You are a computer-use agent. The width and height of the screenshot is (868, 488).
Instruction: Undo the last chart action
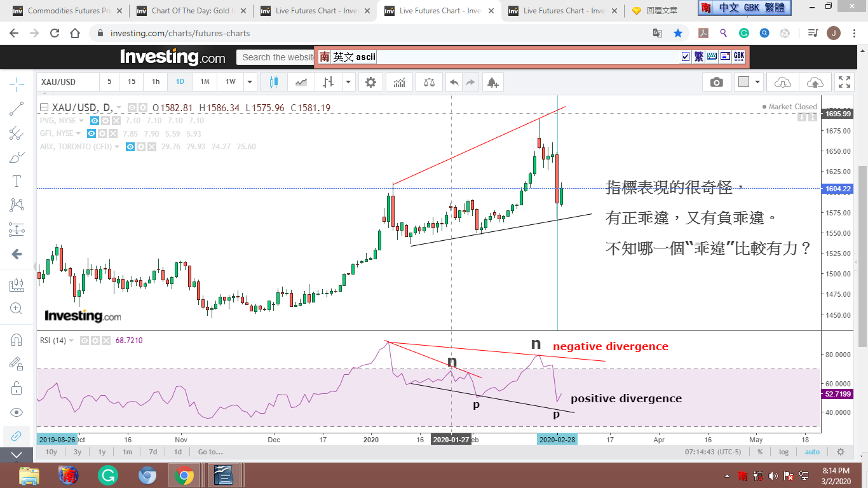454,82
